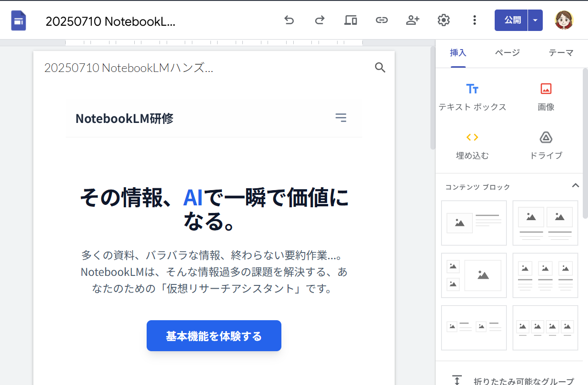588x385 pixels.
Task: Select the image-left text-right layout block
Action: coord(474,223)
